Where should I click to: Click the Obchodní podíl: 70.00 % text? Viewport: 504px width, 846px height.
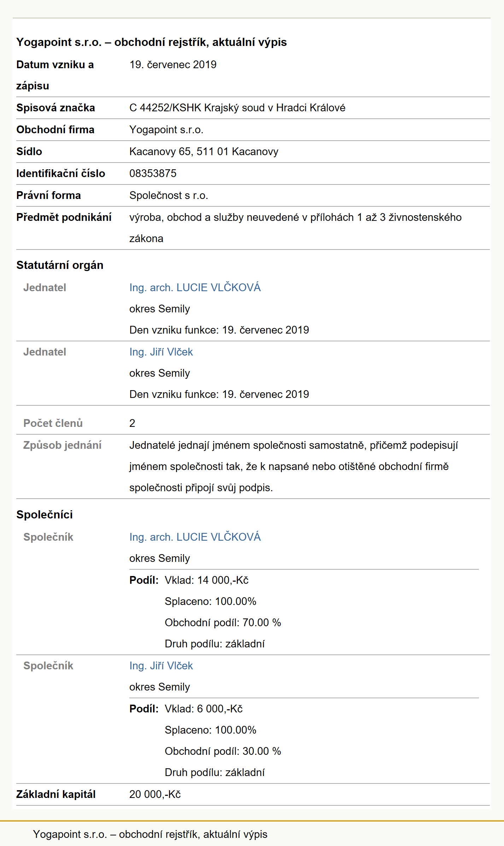point(223,623)
